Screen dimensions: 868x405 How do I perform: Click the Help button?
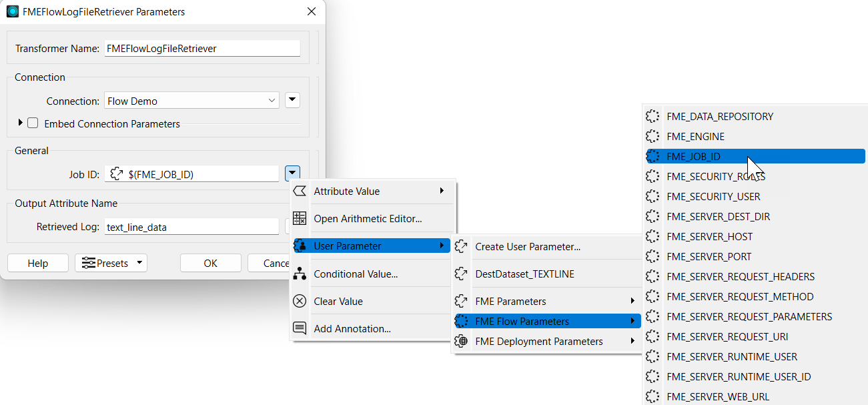pyautogui.click(x=38, y=263)
